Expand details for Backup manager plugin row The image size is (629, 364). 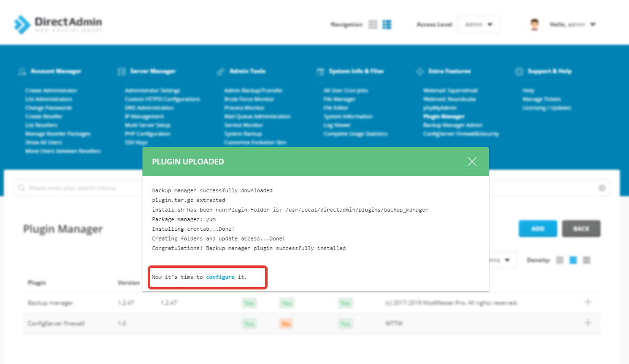588,302
